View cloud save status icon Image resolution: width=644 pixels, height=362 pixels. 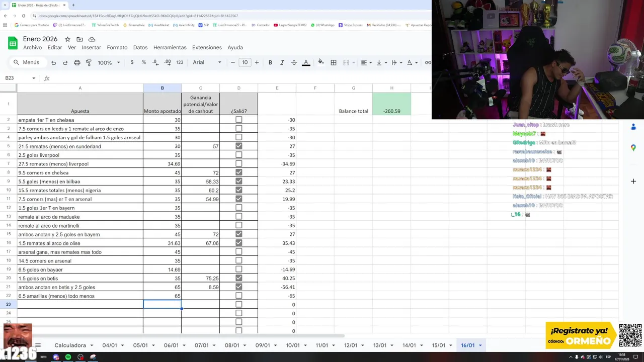click(92, 39)
